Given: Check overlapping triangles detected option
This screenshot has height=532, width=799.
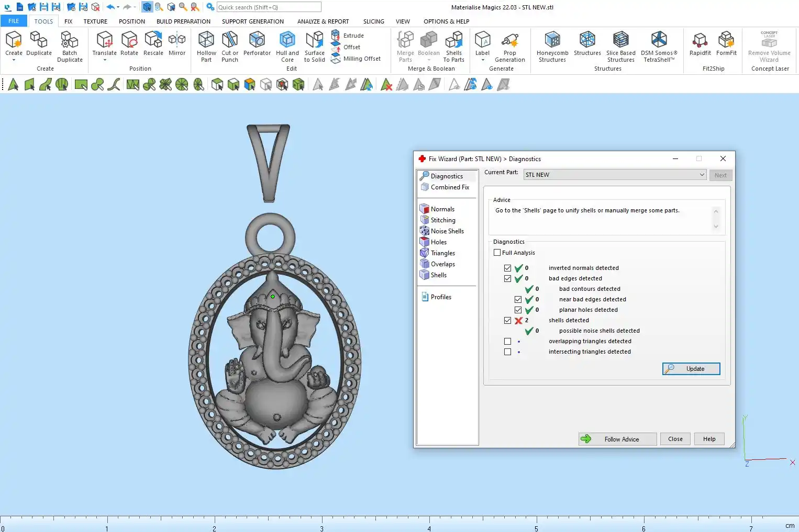Looking at the screenshot, I should click(507, 342).
